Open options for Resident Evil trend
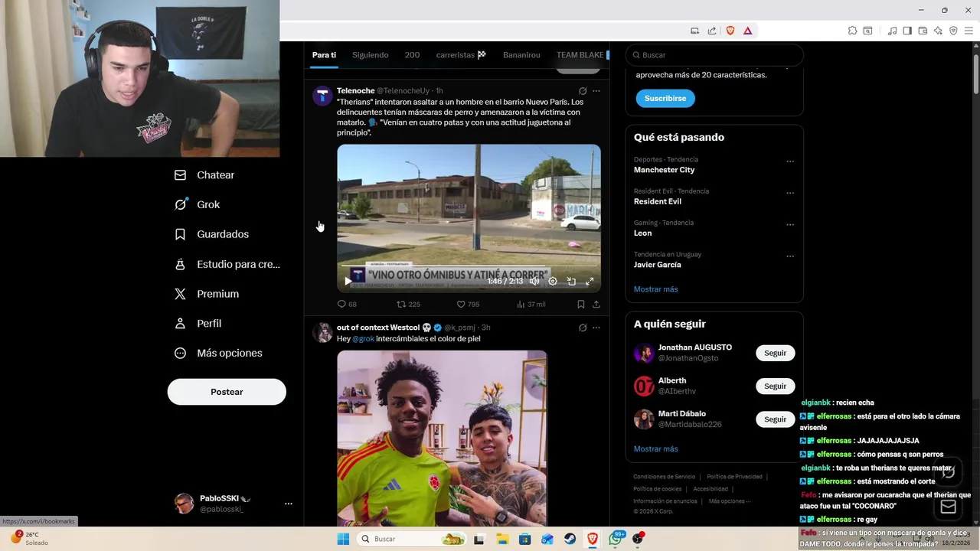Image resolution: width=980 pixels, height=551 pixels. tap(790, 193)
